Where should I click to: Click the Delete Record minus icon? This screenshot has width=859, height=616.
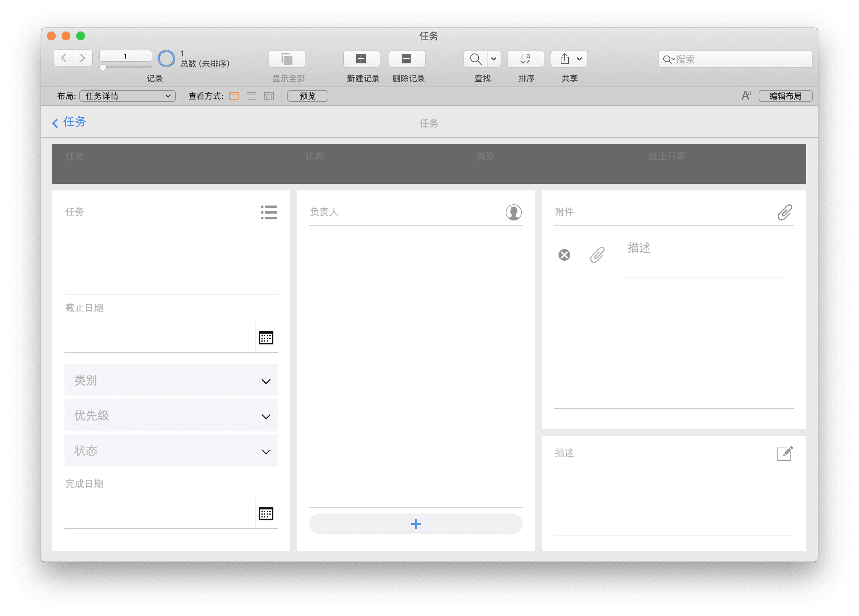[x=406, y=59]
